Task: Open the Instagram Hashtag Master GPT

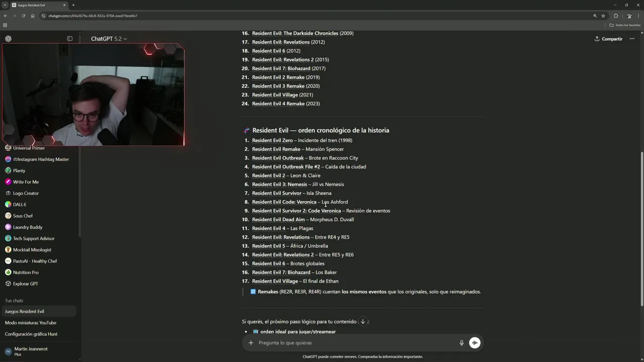Action: coord(38,159)
